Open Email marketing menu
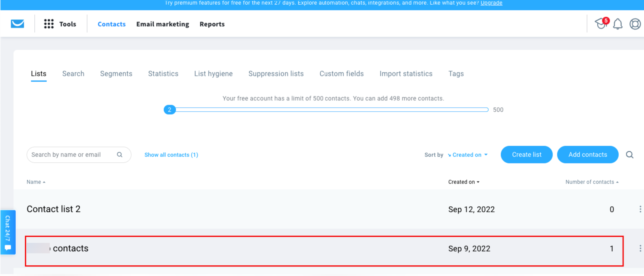Image resolution: width=644 pixels, height=276 pixels. pos(162,24)
